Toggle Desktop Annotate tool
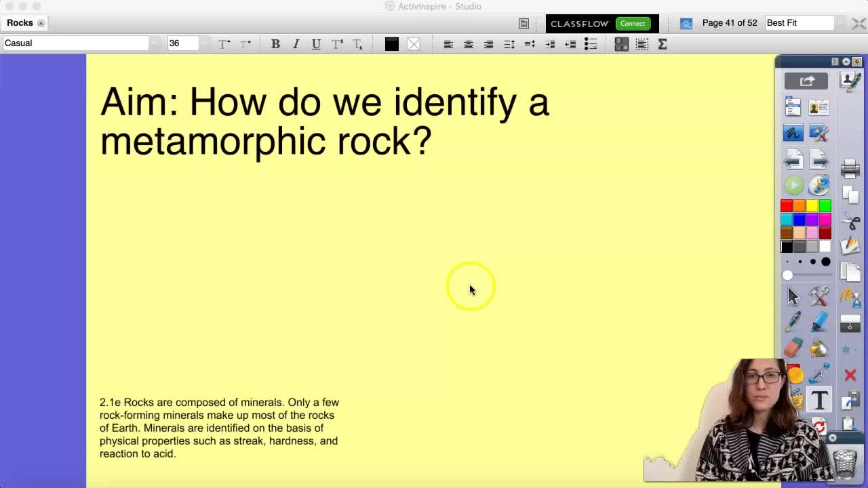The image size is (868, 488). [793, 133]
